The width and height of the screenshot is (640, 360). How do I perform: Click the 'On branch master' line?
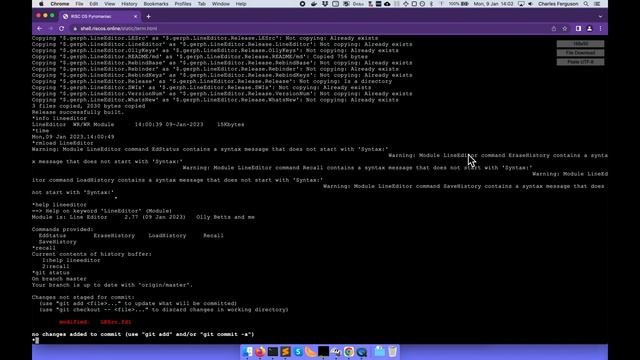pos(59,279)
